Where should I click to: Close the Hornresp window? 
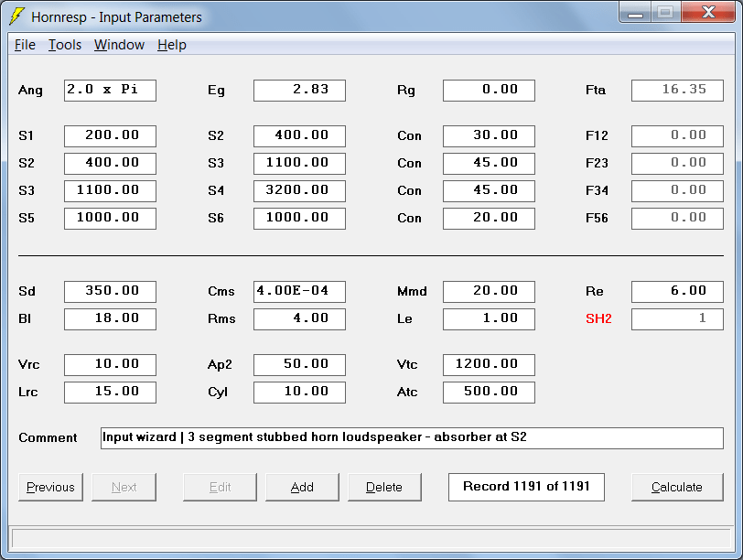(x=708, y=12)
